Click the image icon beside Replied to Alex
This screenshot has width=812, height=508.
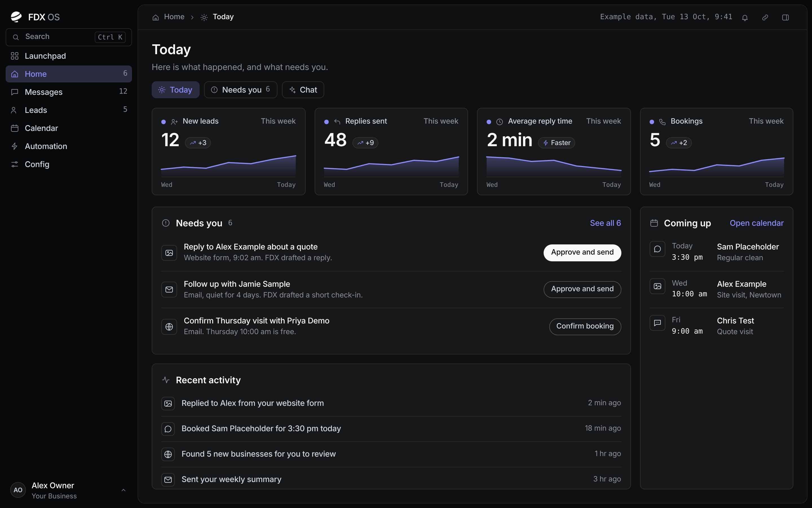168,403
